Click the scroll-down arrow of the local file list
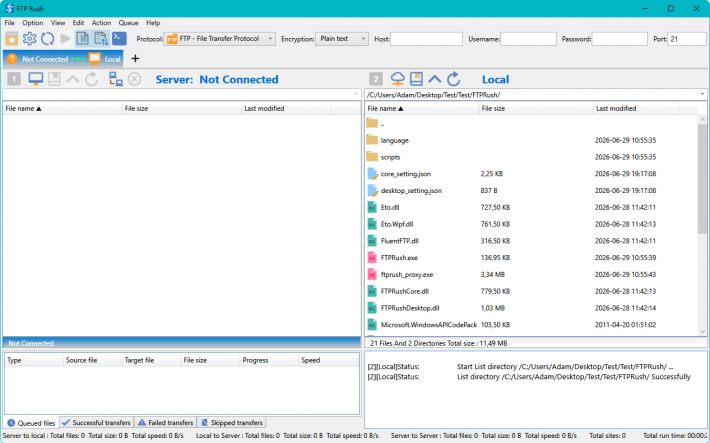This screenshot has width=710, height=443. 702,332
